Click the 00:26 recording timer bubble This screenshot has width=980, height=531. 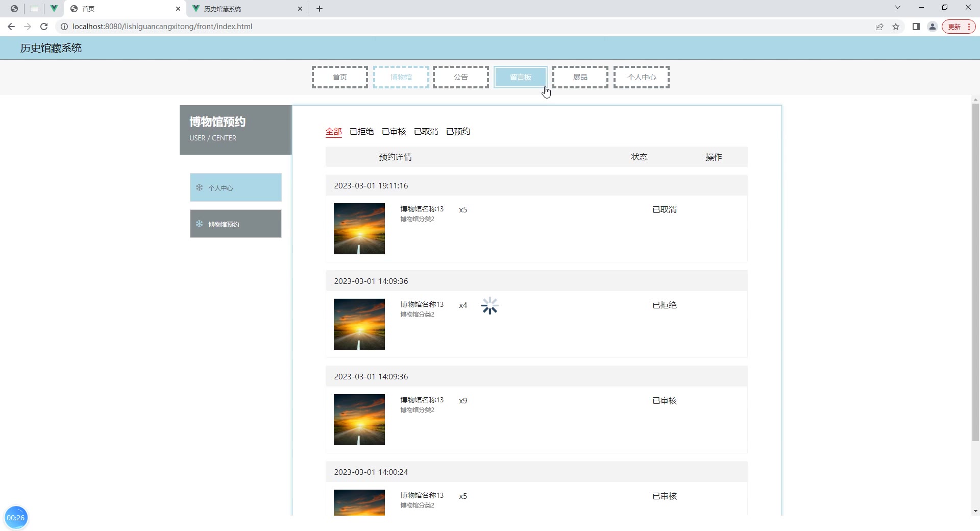(x=16, y=518)
